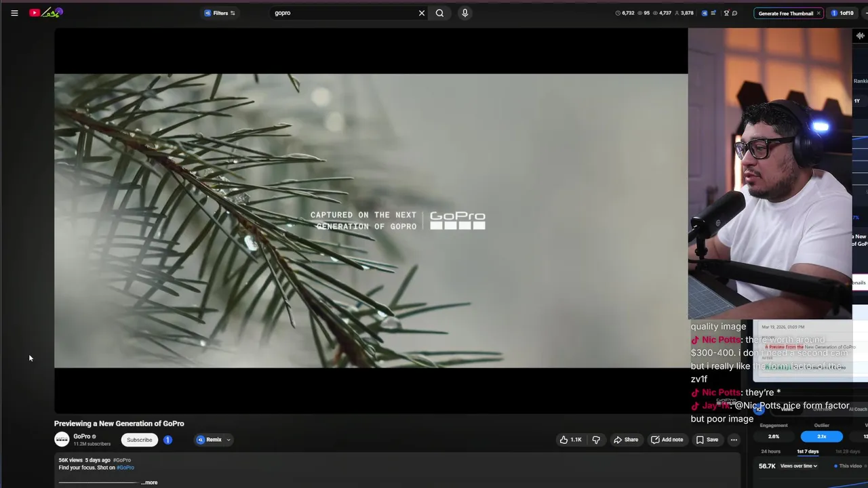Click the 56.7K views figure
The height and width of the screenshot is (488, 868).
pos(767,466)
